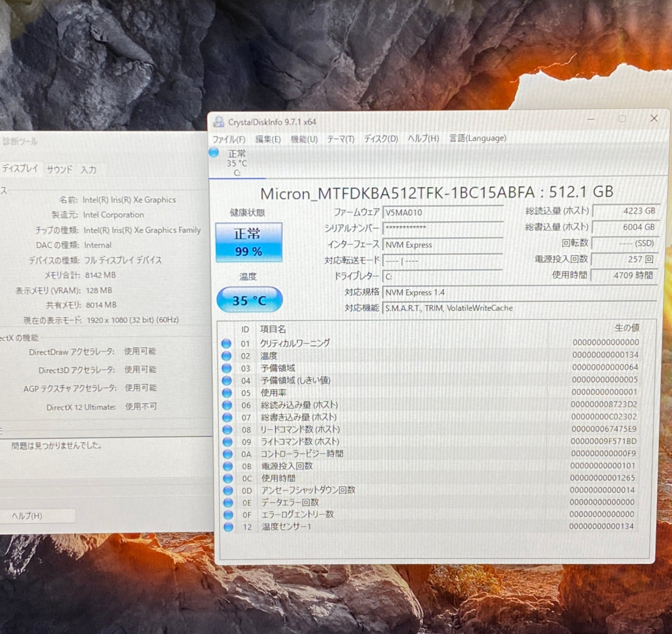672x634 pixels.
Task: Click the 生の値 column header
Action: click(x=627, y=328)
